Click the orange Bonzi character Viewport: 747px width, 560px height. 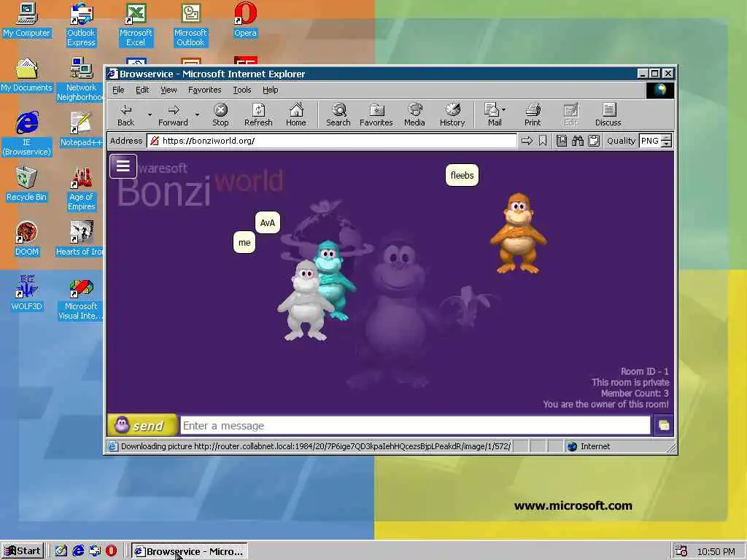(x=518, y=233)
